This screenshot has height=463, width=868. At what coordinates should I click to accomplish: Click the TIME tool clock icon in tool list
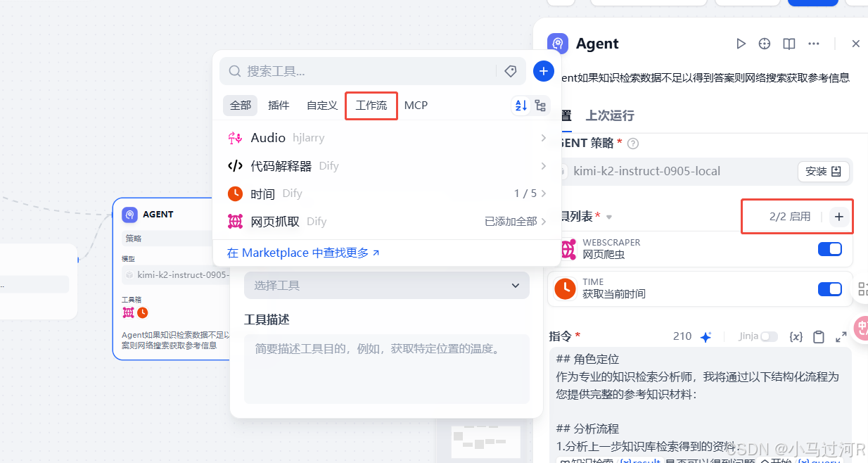point(565,288)
